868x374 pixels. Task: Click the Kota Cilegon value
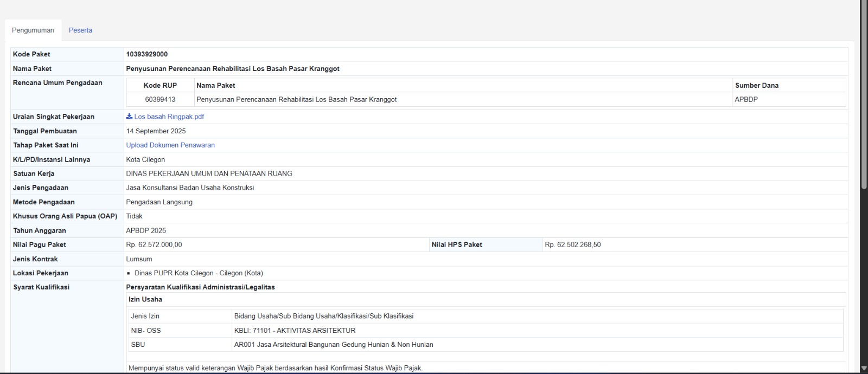click(145, 160)
